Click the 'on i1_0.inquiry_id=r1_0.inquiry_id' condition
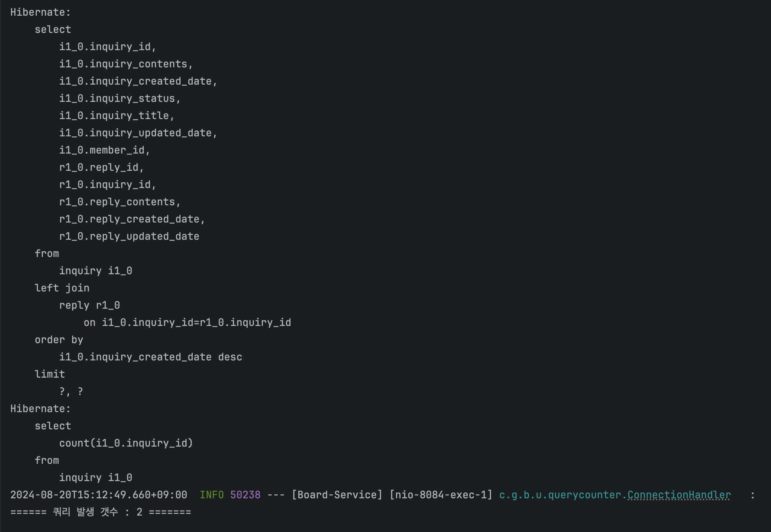 click(x=187, y=322)
